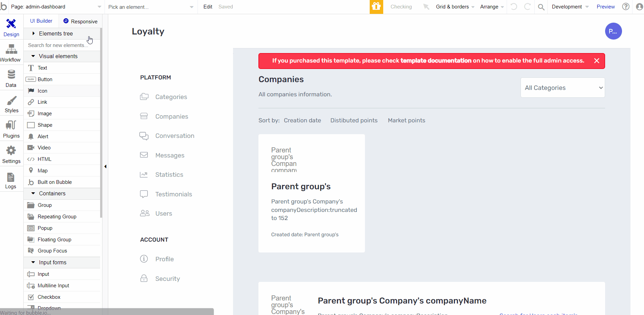Select the Input form element
This screenshot has width=644, height=315.
point(62,274)
